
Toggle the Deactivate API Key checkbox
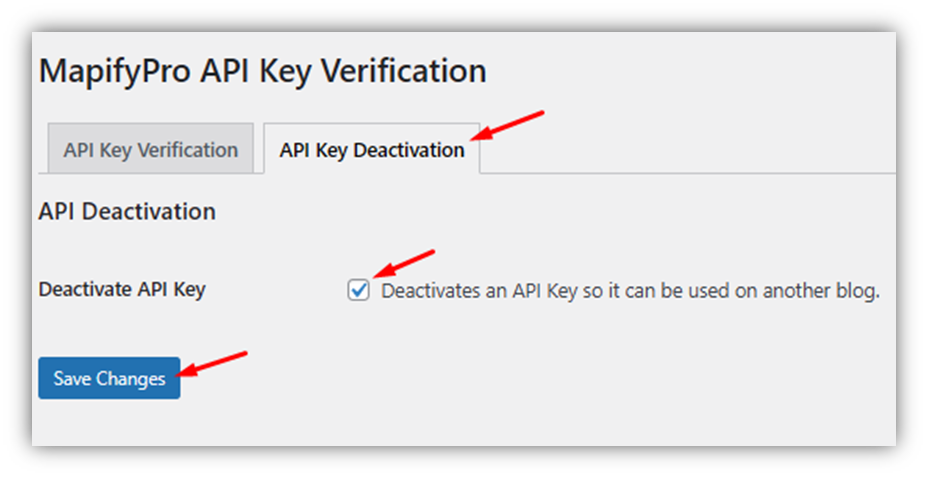point(358,290)
